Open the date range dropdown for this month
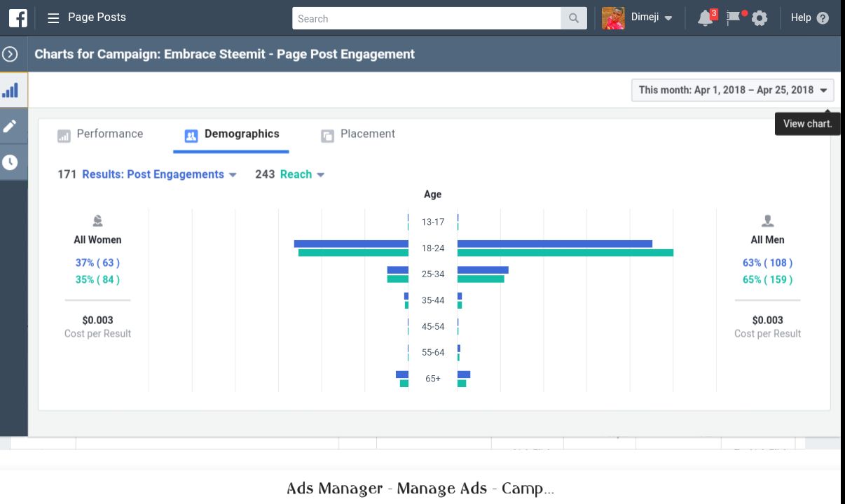 coord(733,90)
